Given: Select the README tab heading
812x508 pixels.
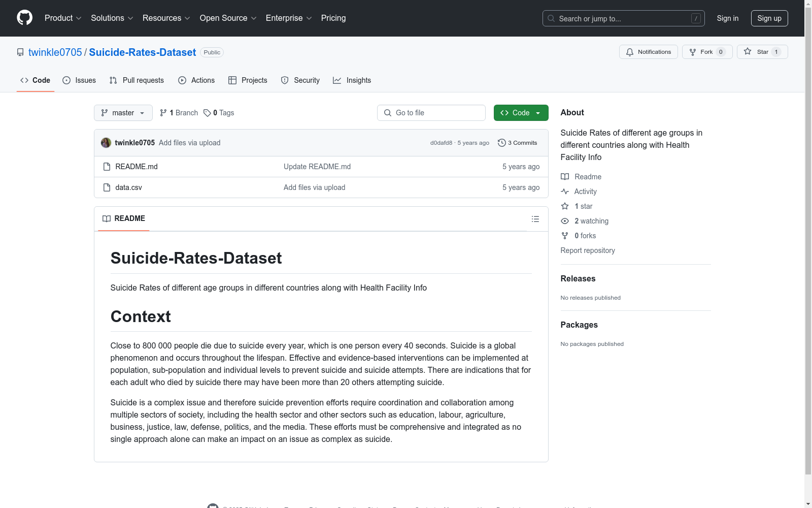Looking at the screenshot, I should pyautogui.click(x=124, y=218).
